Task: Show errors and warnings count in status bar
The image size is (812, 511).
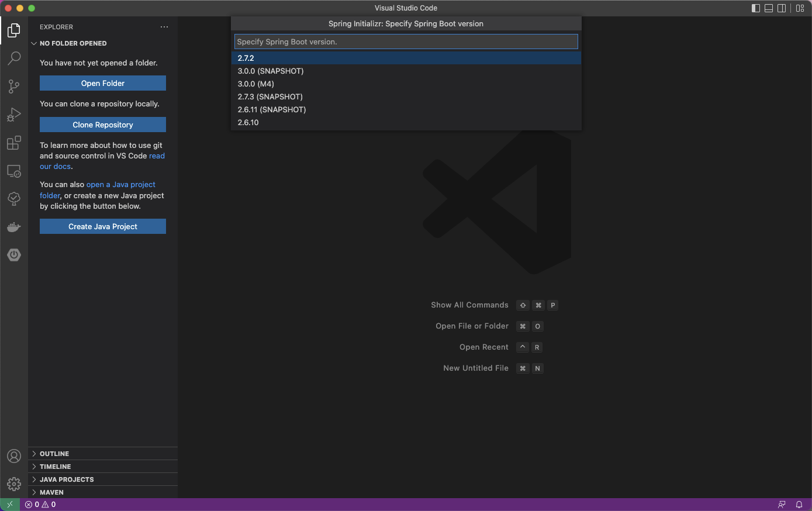Action: click(x=40, y=505)
